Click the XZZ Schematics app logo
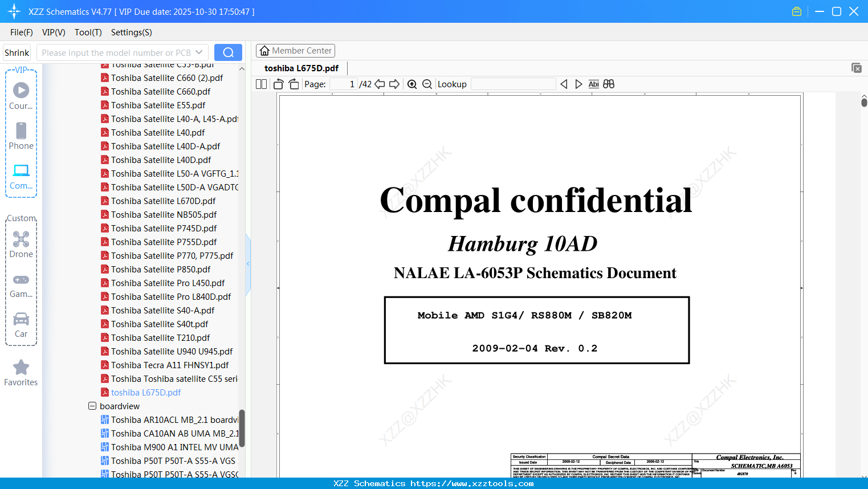 click(14, 11)
